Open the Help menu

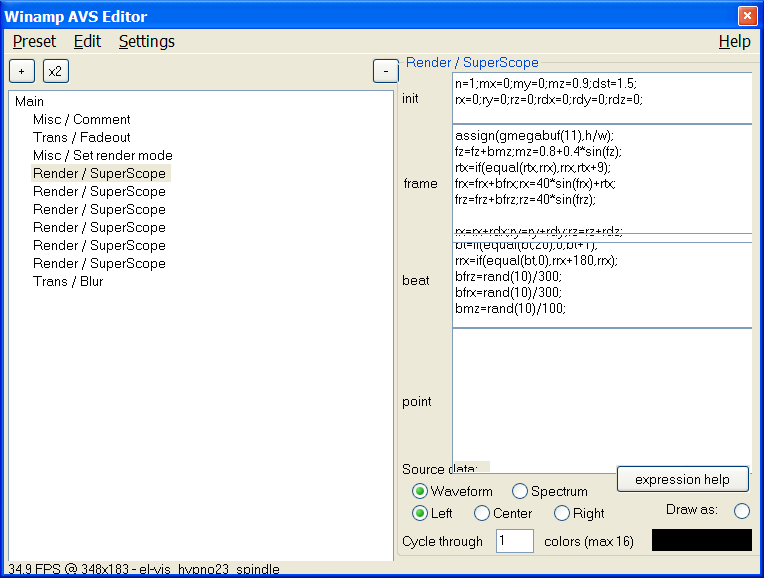click(734, 41)
